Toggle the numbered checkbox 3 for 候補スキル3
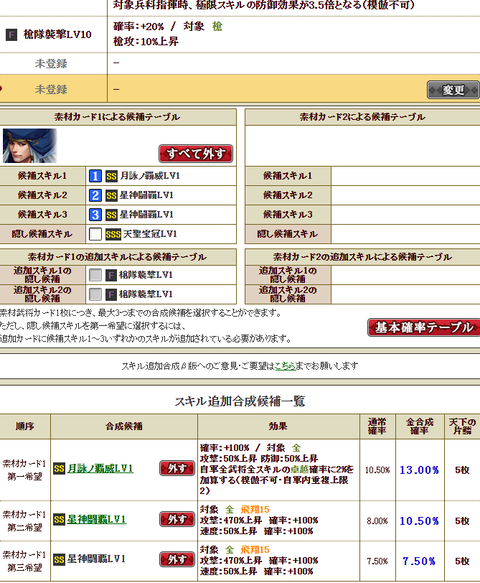The width and height of the screenshot is (480, 583). pyautogui.click(x=95, y=215)
